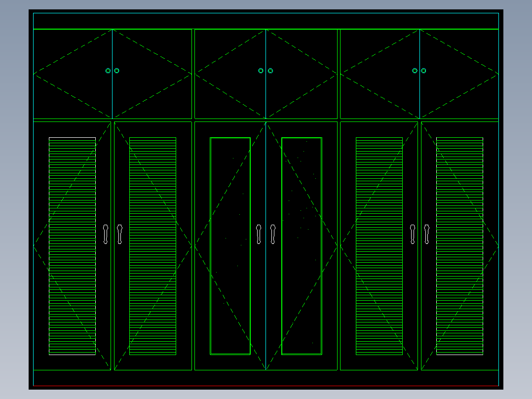Select the leftmost louvered door panel with white outline
Screen dimensions: 532x399
coord(72,246)
